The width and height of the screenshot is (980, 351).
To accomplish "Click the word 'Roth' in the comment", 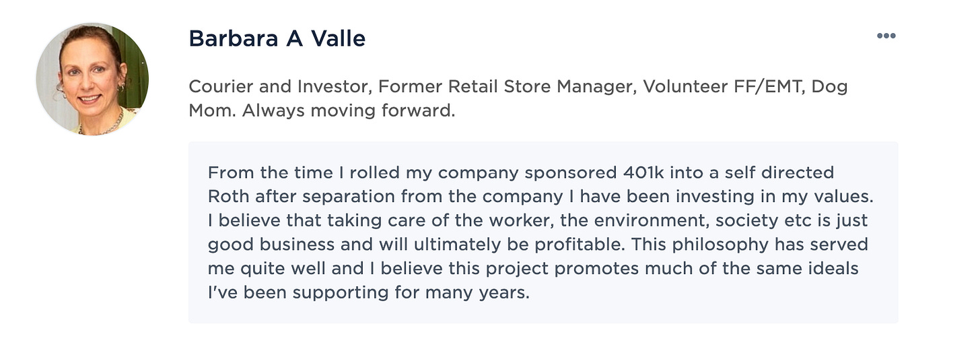I will [x=226, y=197].
